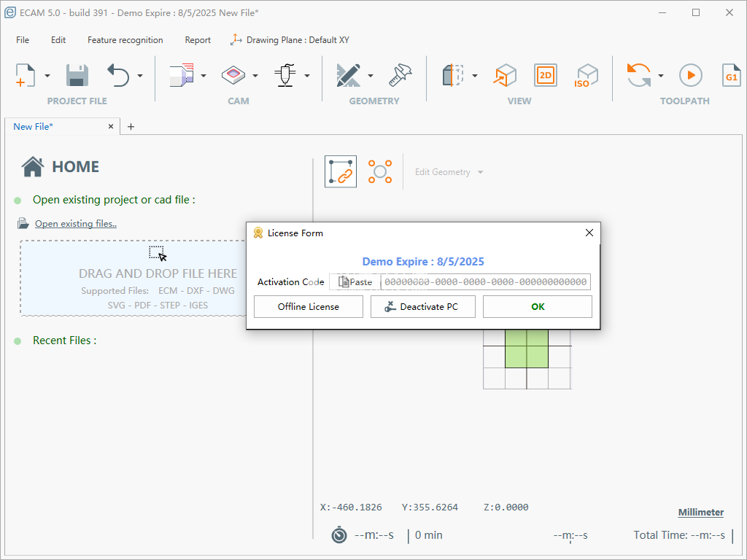
Task: Click the Y:355.6264 coordinate readout
Action: coord(430,507)
